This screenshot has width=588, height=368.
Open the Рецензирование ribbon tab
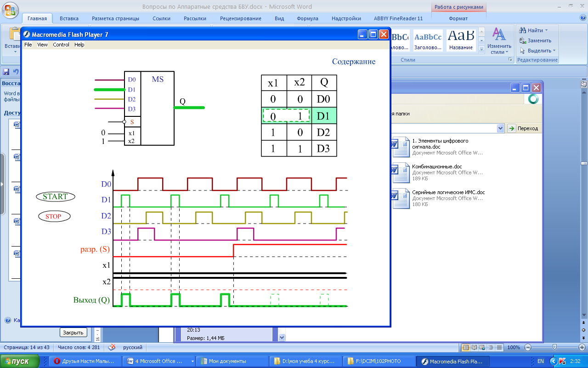tap(241, 18)
